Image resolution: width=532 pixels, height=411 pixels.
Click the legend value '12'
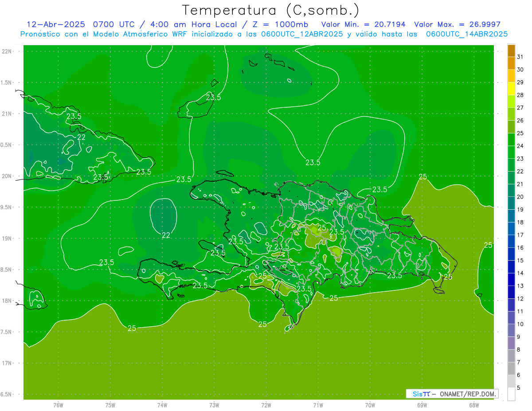520,298
